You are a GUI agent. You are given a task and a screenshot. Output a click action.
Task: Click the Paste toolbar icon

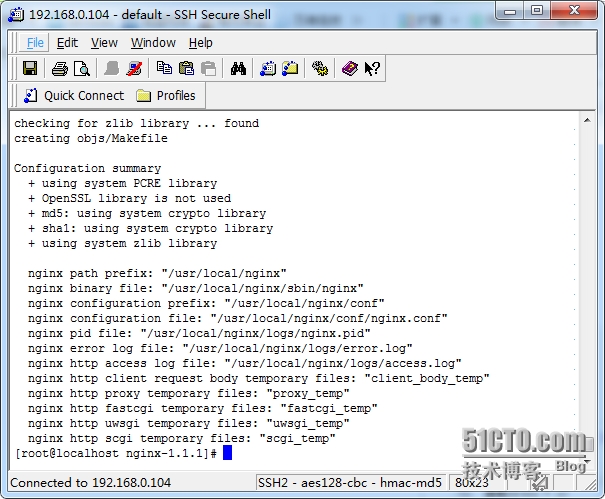click(187, 68)
